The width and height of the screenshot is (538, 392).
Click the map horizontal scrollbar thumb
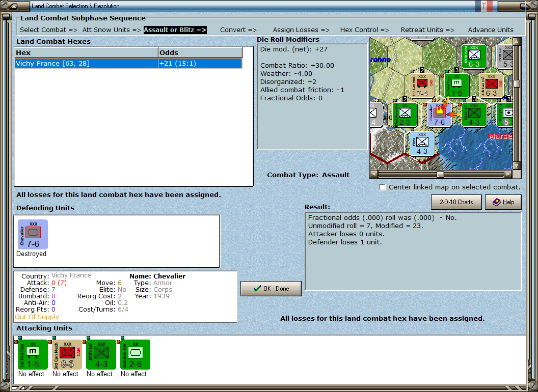(440, 174)
